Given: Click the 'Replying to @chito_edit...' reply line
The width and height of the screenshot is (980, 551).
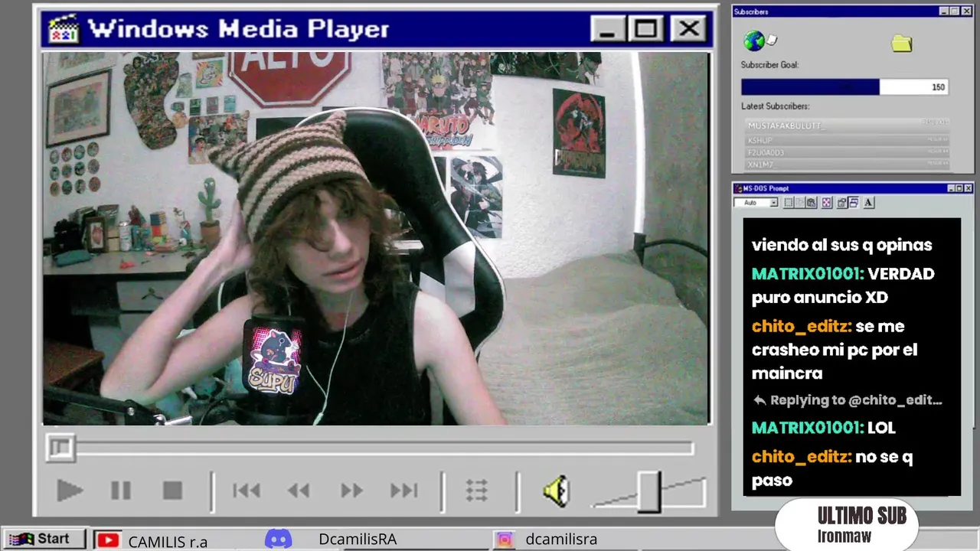Looking at the screenshot, I should tap(848, 400).
